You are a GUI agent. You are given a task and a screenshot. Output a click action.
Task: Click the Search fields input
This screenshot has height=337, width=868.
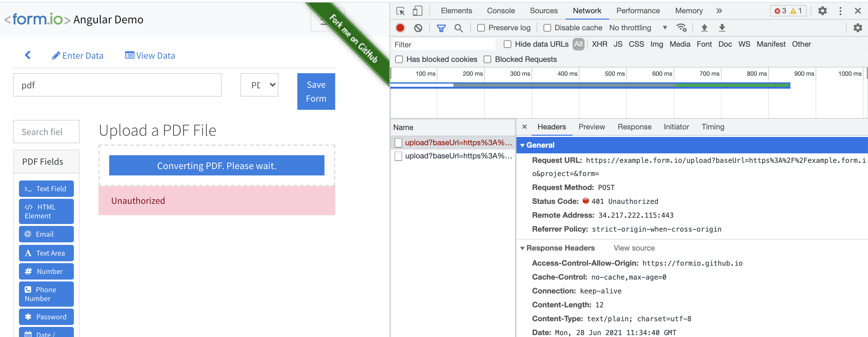(46, 132)
